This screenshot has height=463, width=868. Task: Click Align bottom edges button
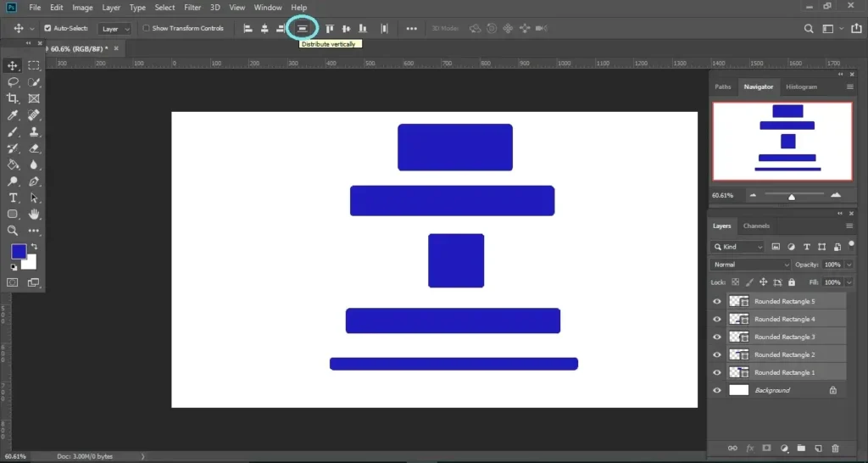pyautogui.click(x=363, y=28)
